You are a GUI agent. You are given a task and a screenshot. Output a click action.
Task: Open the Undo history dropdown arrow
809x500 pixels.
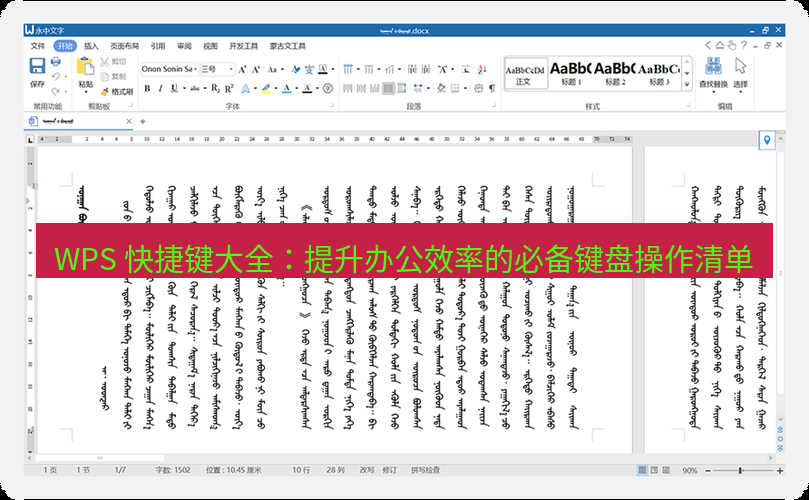coord(66,77)
